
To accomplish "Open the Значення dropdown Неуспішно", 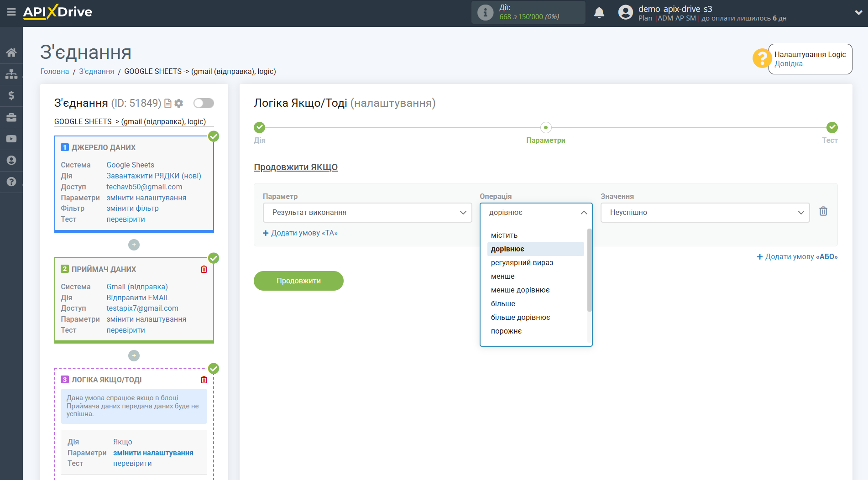I will click(x=705, y=213).
